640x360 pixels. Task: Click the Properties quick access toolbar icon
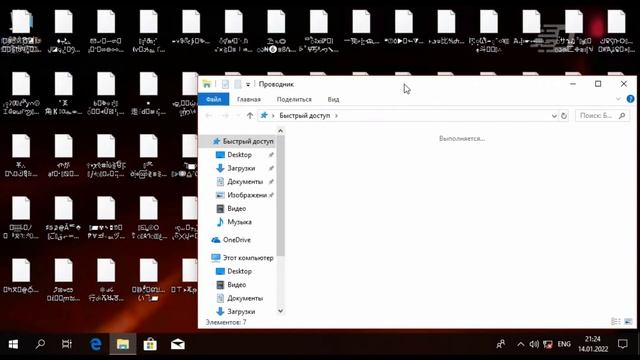pyautogui.click(x=225, y=84)
